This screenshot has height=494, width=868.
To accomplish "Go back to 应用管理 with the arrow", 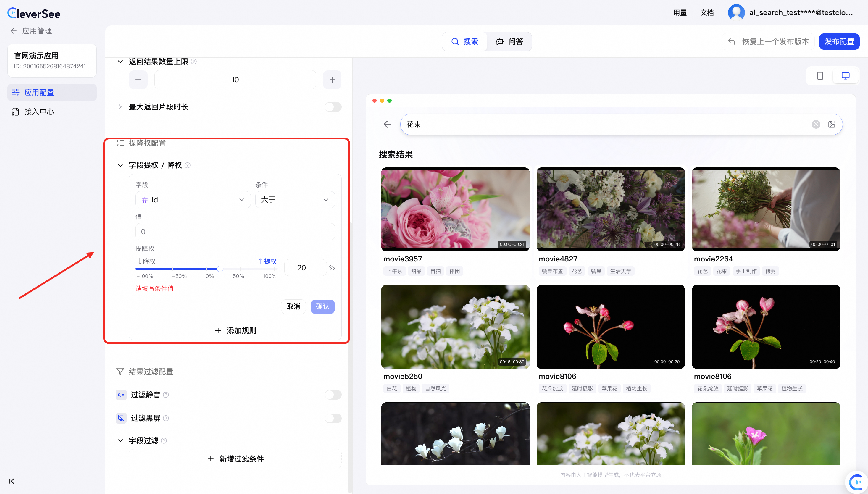I will point(14,31).
